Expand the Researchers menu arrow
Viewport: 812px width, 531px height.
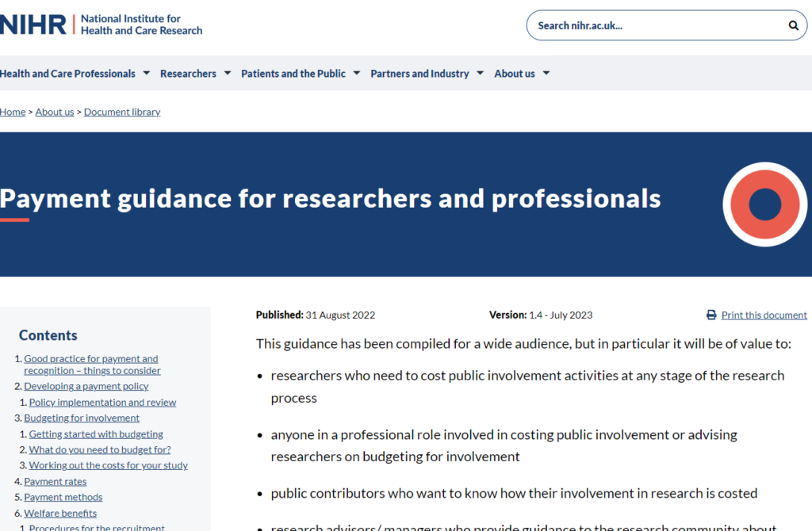[x=228, y=74]
